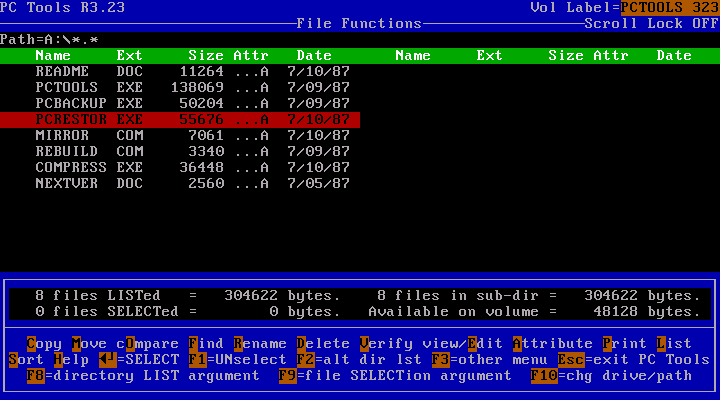Click F3=other menu key hint

[x=490, y=360]
